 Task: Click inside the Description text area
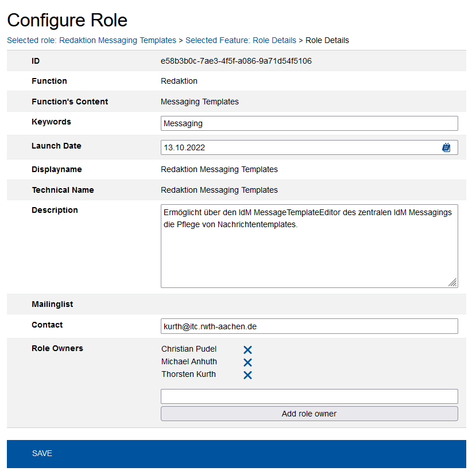click(x=309, y=252)
